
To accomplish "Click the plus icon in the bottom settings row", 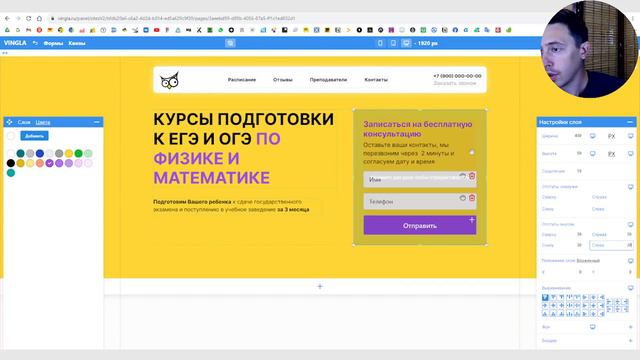I will tap(630, 340).
